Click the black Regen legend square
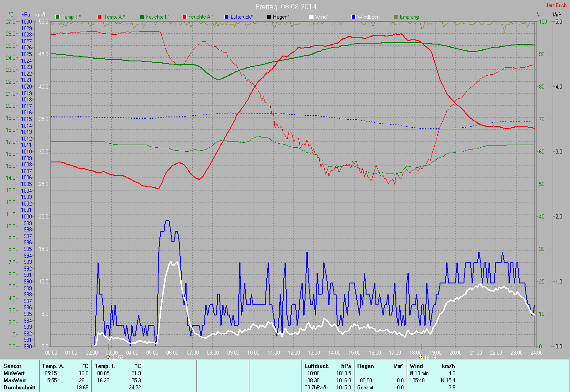 coord(269,17)
